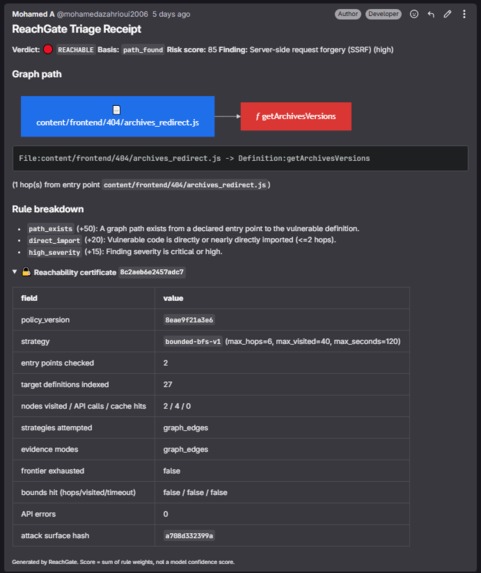Click the REACHABLE verdict label
The image size is (481, 573).
(x=76, y=50)
